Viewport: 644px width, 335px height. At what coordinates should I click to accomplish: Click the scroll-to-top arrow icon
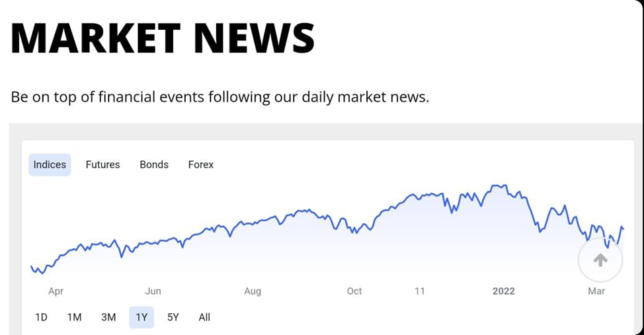[600, 260]
